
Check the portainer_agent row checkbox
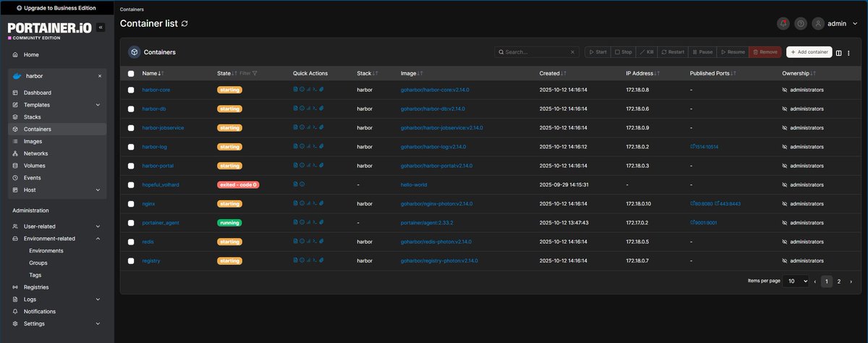coord(131,223)
